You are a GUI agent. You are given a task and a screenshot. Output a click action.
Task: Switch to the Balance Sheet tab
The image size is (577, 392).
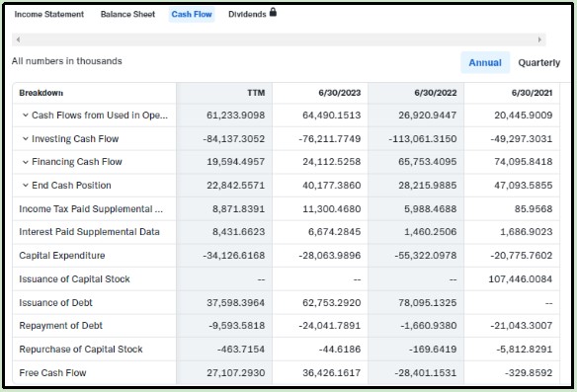127,15
